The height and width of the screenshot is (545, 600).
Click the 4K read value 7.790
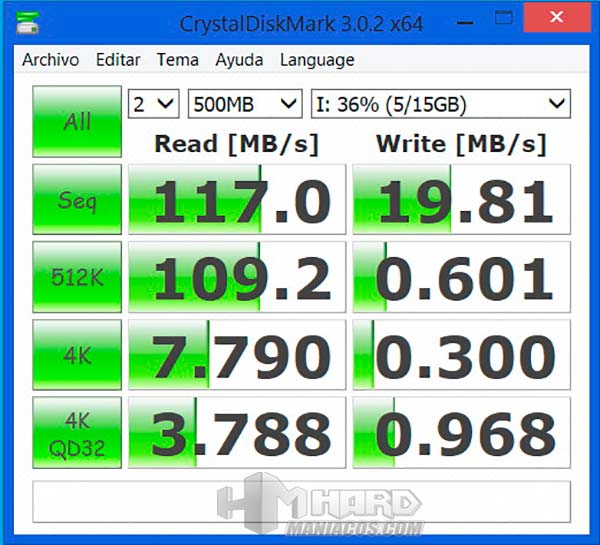(x=237, y=355)
